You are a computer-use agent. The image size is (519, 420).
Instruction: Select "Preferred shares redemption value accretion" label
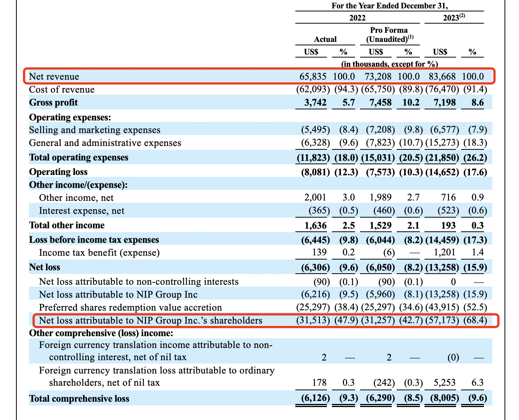130,308
